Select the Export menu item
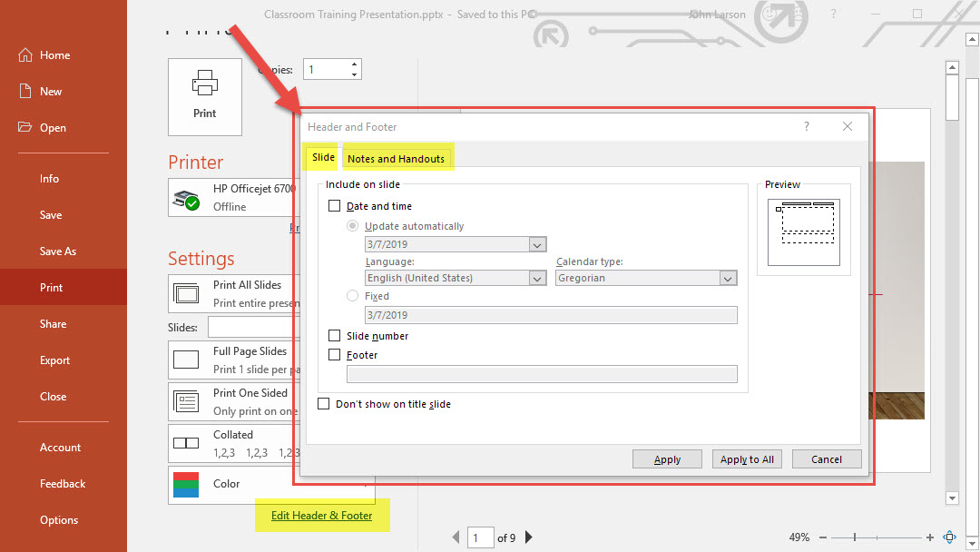Viewport: 980px width, 552px height. 54,360
